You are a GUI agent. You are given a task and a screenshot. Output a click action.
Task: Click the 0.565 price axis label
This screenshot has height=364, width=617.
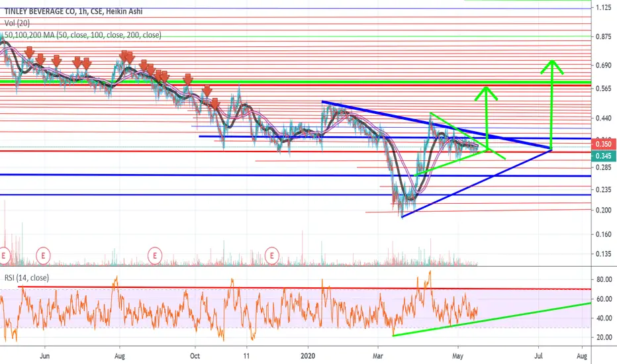click(x=603, y=89)
